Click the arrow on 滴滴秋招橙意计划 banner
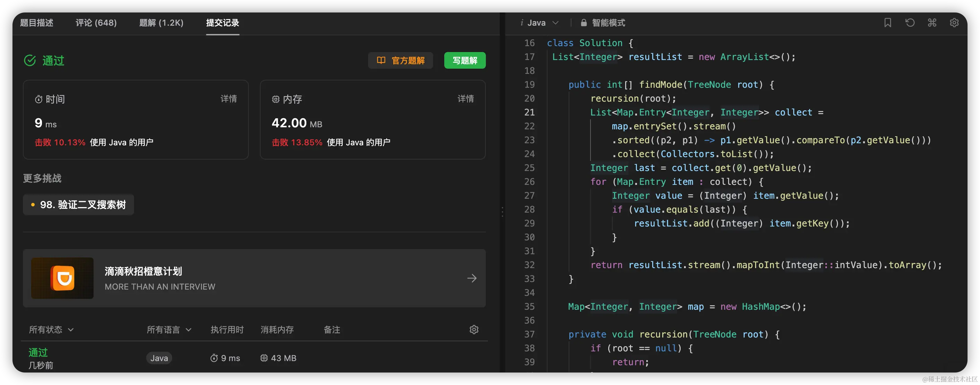Viewport: 980px width, 385px height. coord(472,279)
